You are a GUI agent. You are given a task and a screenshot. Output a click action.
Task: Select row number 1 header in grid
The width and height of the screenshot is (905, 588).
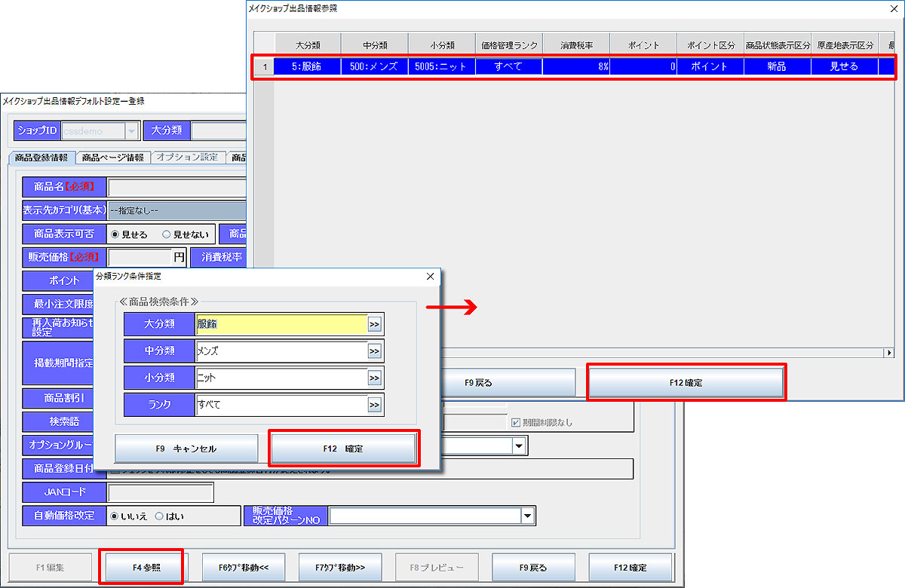click(264, 66)
